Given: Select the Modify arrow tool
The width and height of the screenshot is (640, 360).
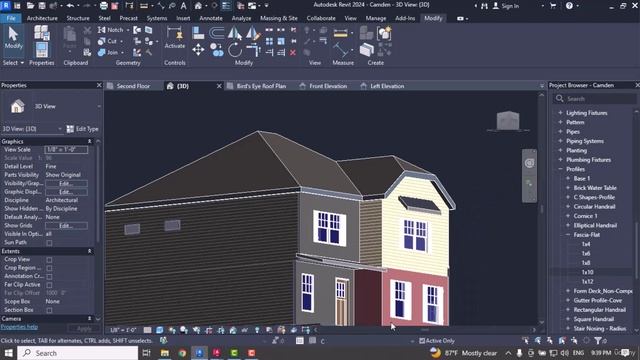Looking at the screenshot, I should (x=13, y=38).
